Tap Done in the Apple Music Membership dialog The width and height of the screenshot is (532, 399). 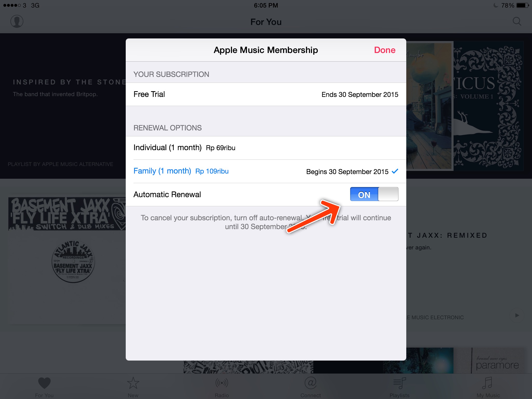tap(384, 50)
